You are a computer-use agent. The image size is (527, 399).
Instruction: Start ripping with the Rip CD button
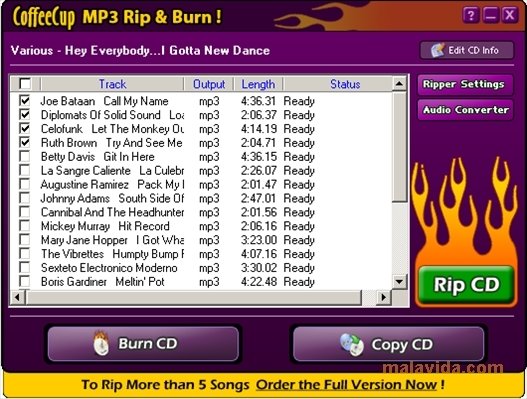click(x=466, y=285)
